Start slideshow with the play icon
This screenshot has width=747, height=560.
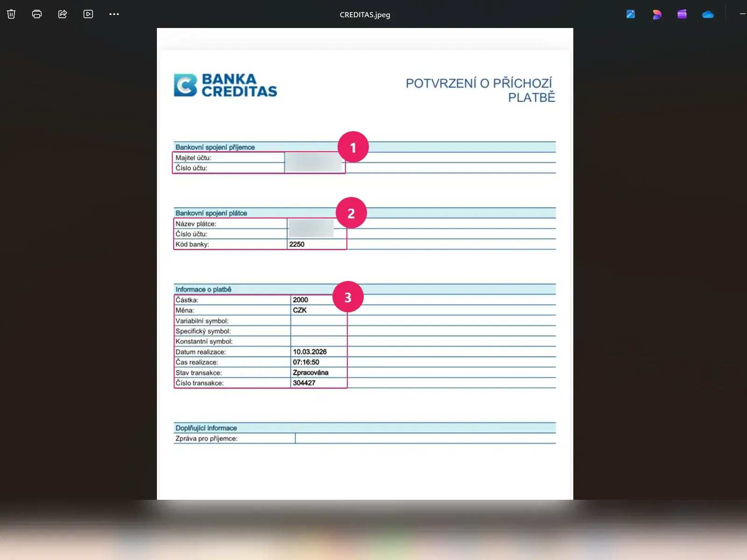pyautogui.click(x=88, y=14)
